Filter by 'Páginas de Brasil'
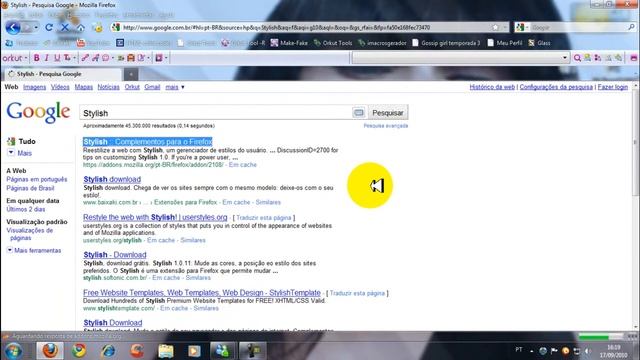640x360 pixels. pyautogui.click(x=30, y=188)
